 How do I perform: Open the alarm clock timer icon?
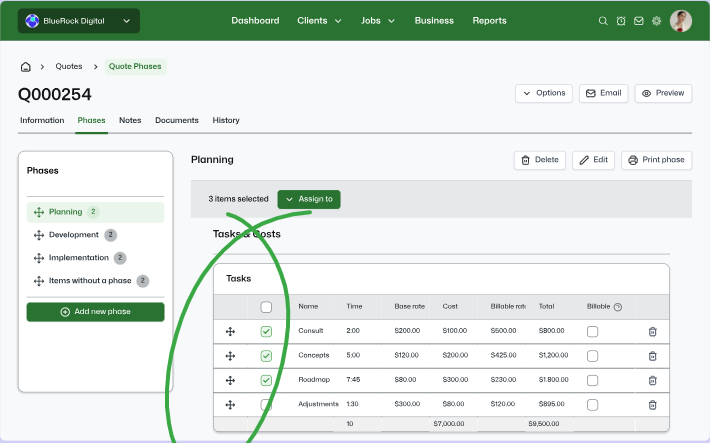point(621,21)
